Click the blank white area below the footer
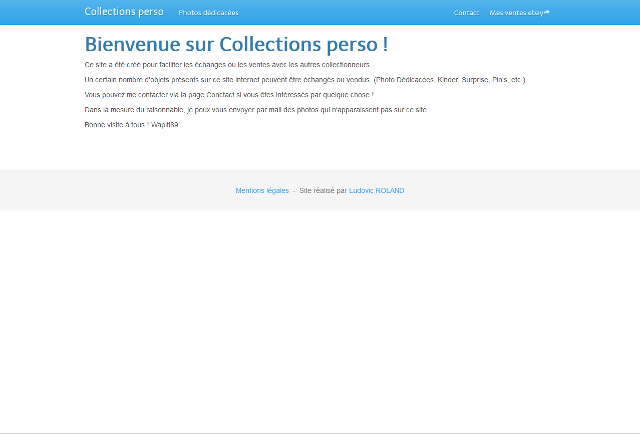 (x=320, y=320)
